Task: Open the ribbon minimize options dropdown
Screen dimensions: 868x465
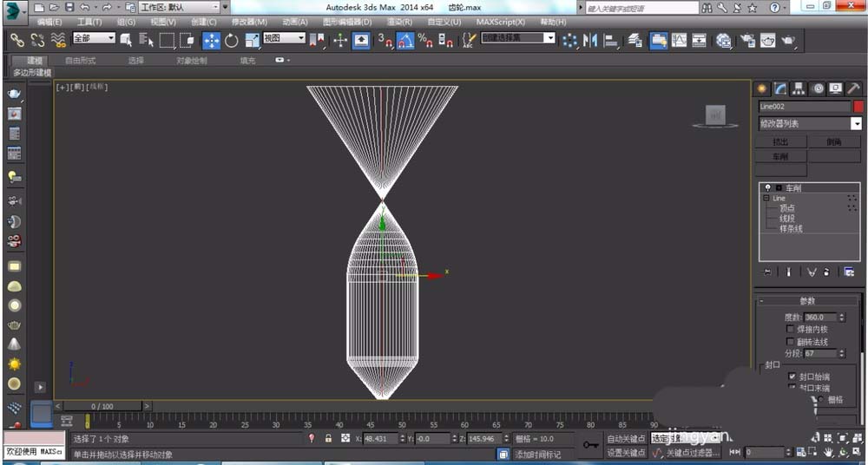Action: click(283, 60)
